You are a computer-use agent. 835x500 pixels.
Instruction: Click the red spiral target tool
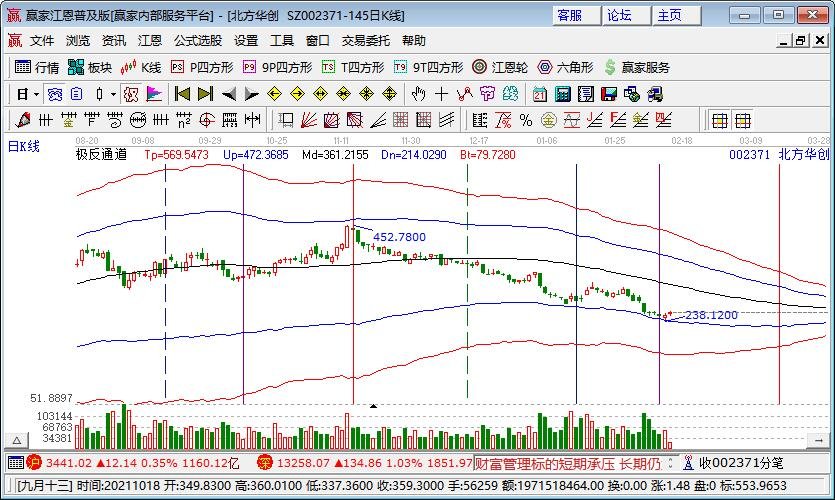point(207,120)
